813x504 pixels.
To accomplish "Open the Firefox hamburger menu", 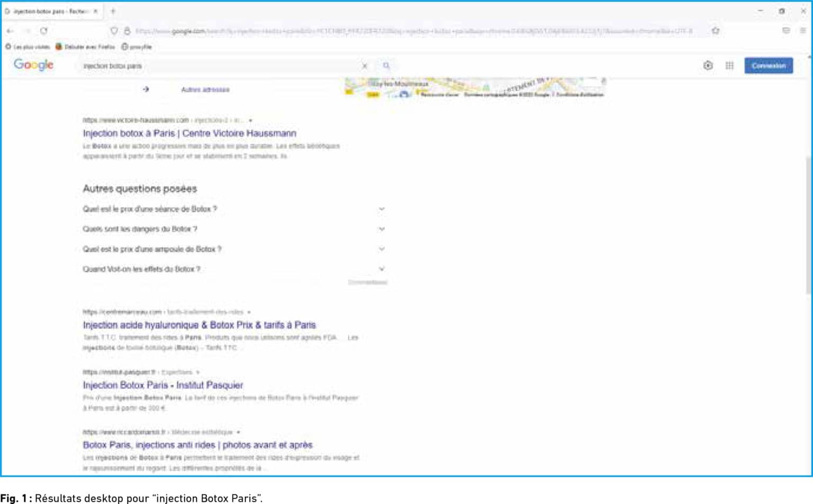I will click(x=803, y=31).
